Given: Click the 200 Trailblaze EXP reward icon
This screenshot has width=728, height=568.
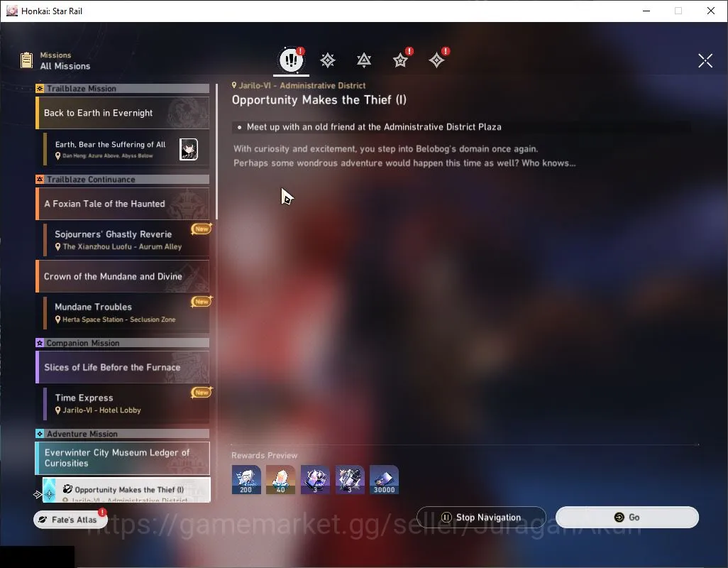Looking at the screenshot, I should pos(246,479).
